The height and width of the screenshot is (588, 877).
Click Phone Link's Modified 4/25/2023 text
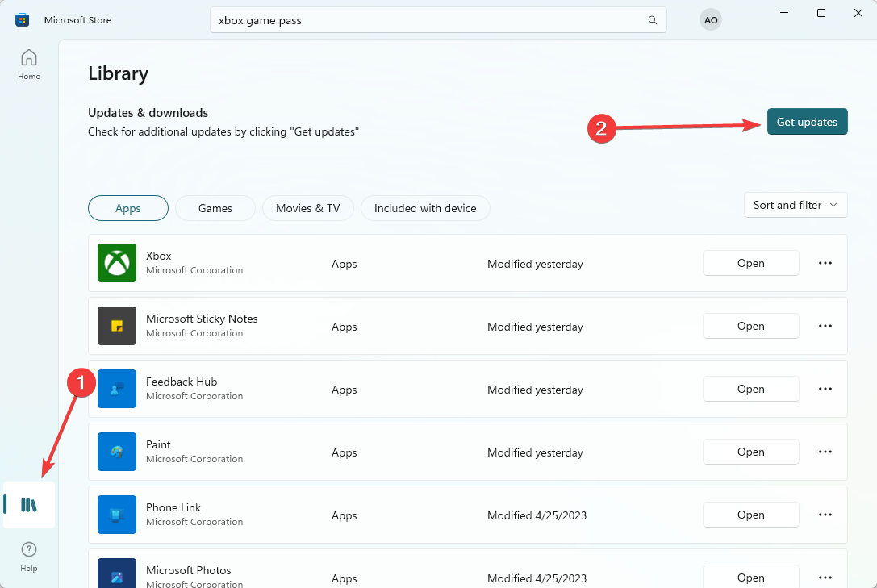click(x=537, y=515)
